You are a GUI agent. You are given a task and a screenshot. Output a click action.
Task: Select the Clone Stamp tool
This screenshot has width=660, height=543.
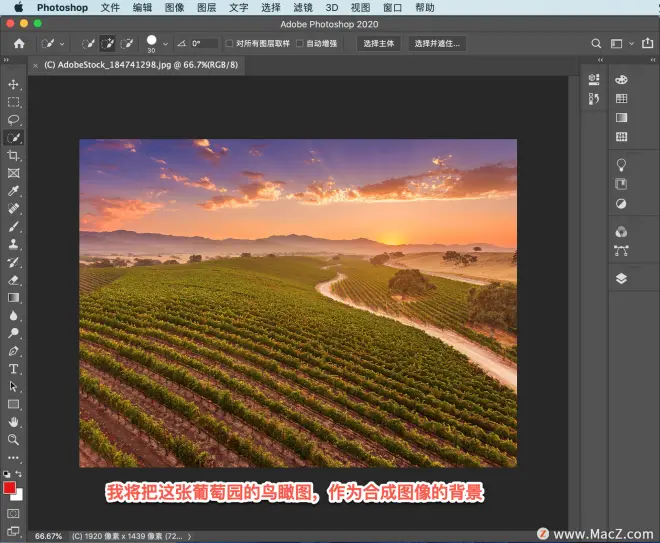[13, 244]
